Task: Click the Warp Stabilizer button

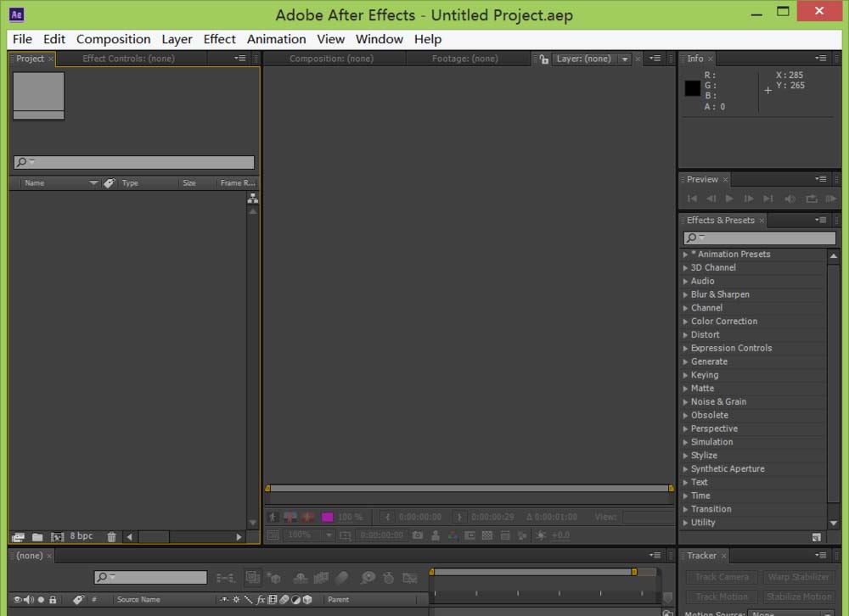Action: [798, 577]
